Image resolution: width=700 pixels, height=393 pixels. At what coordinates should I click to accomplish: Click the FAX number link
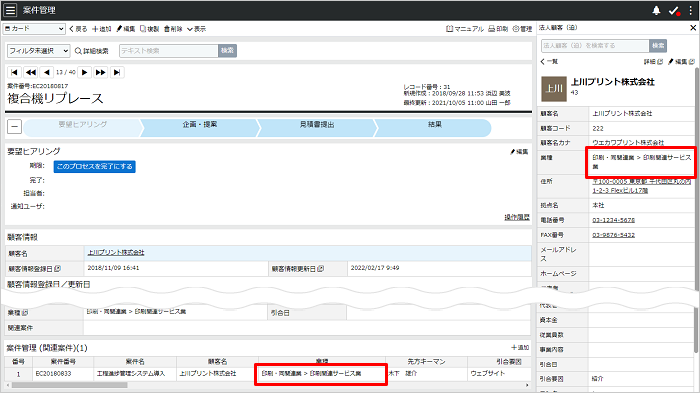pos(613,235)
